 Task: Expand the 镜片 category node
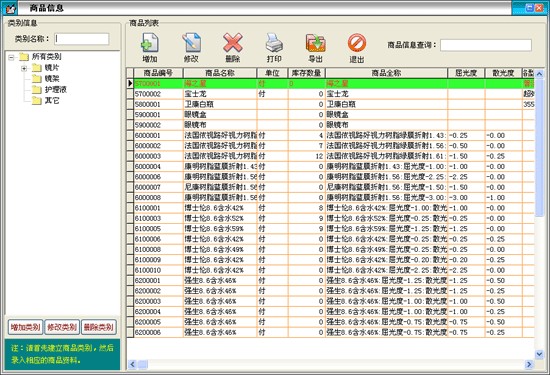(24, 68)
